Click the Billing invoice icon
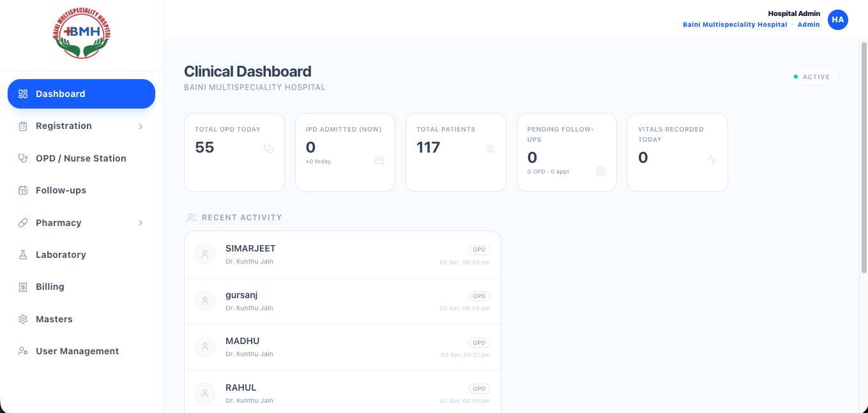The image size is (868, 413). coord(22,287)
